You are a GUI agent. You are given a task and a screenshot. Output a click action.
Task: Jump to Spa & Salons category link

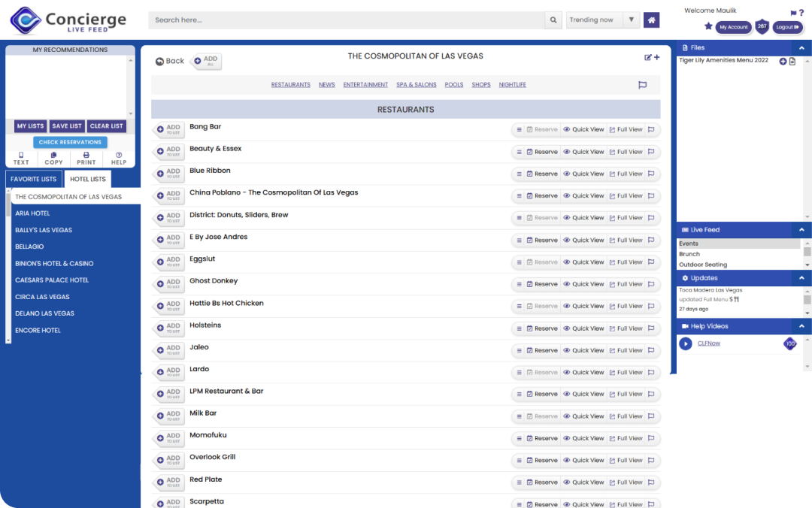[x=417, y=85]
